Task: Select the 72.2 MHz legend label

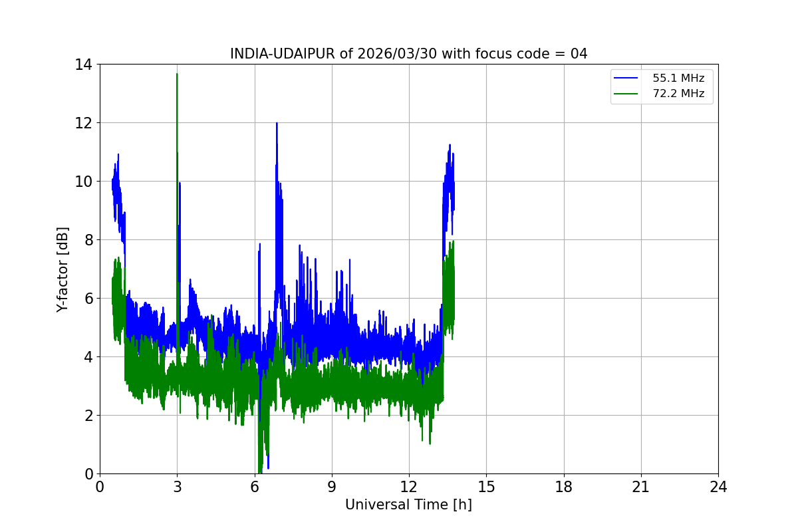Action: pos(678,94)
